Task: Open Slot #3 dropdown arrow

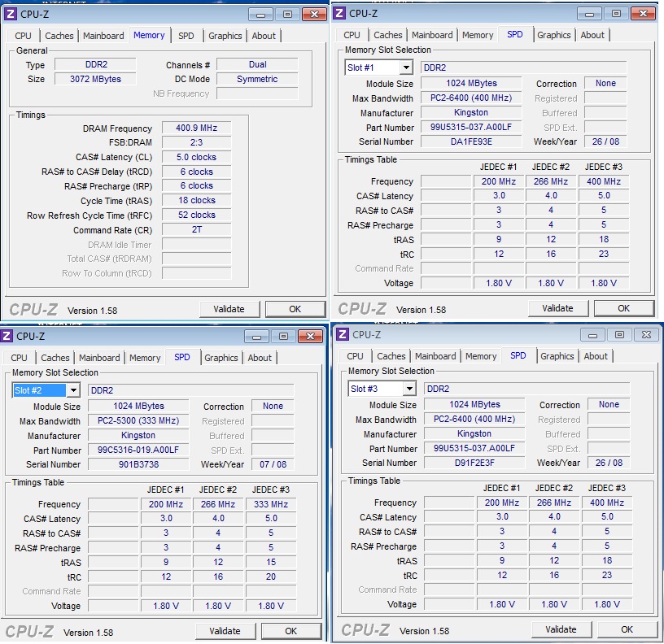Action: 409,389
